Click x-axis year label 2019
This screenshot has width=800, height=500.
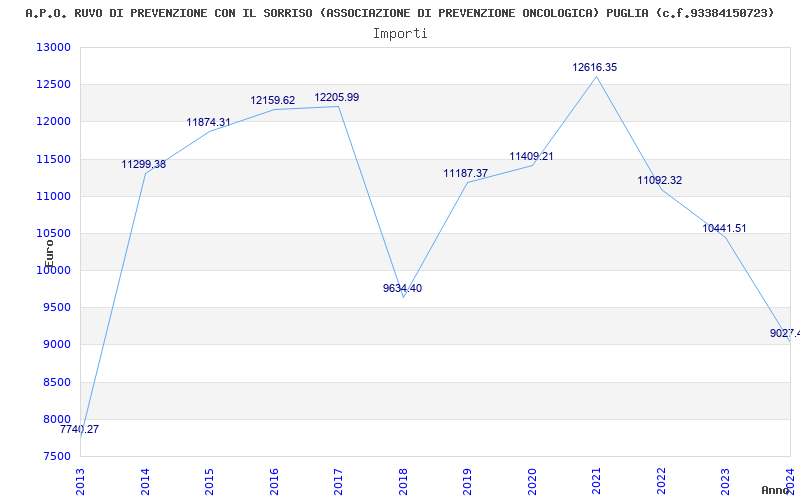tap(467, 481)
